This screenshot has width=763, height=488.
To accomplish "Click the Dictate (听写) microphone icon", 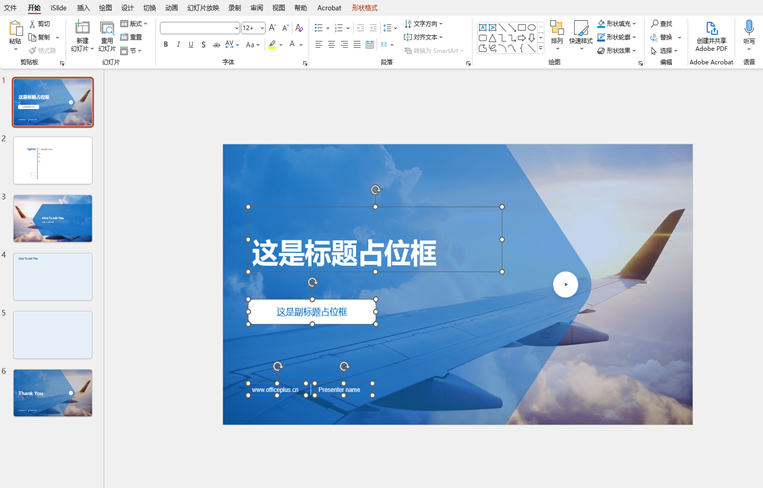I will coord(749,27).
